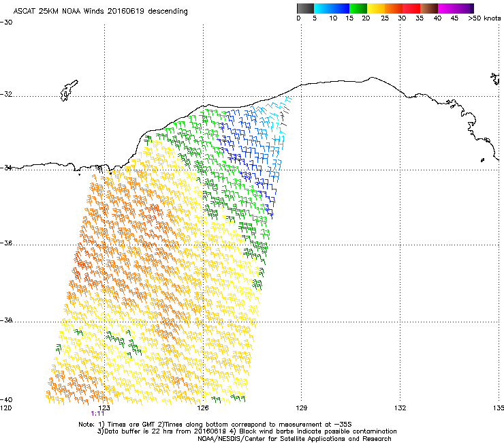Click the "-30" latitude axis label
504x443 pixels.
coord(6,22)
